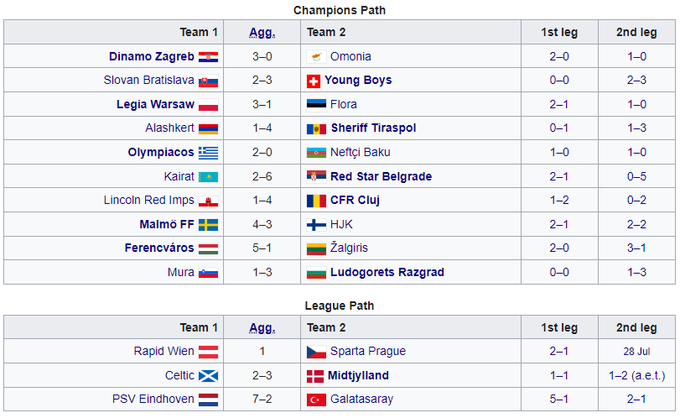The height and width of the screenshot is (418, 680).
Task: Click the Greece flag next to Olympiacos
Action: click(x=208, y=152)
